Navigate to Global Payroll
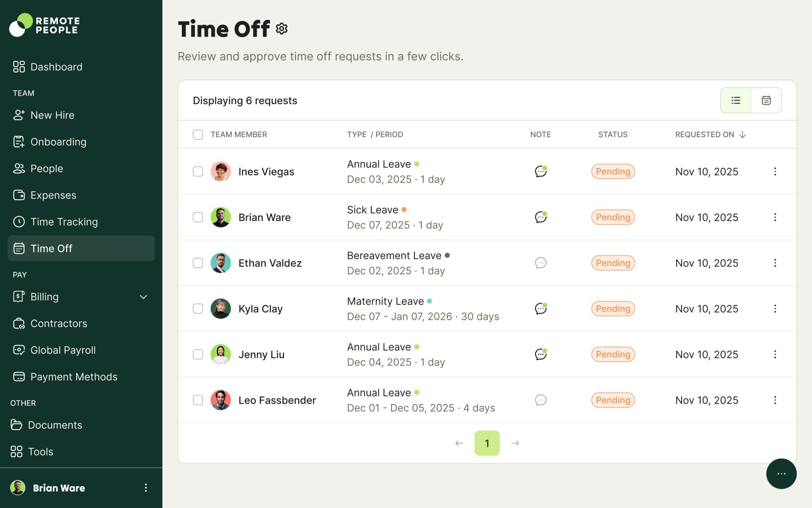812x508 pixels. click(x=63, y=350)
